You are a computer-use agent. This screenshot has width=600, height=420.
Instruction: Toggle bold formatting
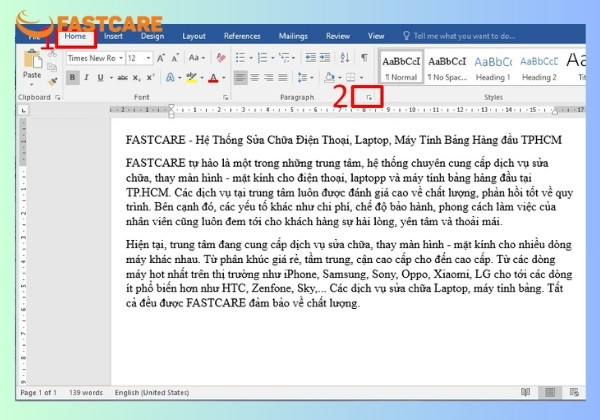click(x=72, y=78)
